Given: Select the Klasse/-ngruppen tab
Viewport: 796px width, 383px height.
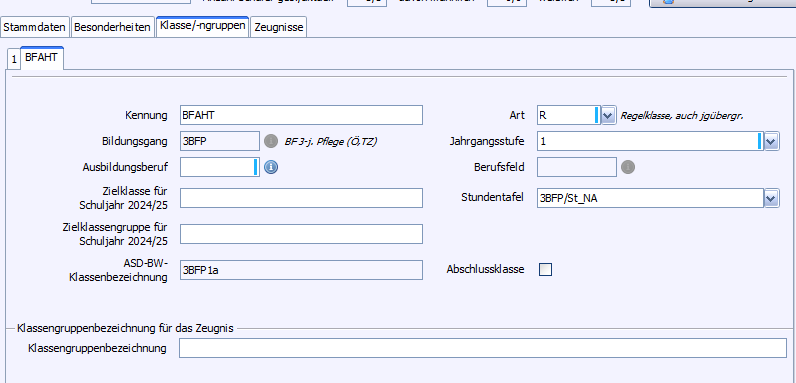Looking at the screenshot, I should coord(203,25).
